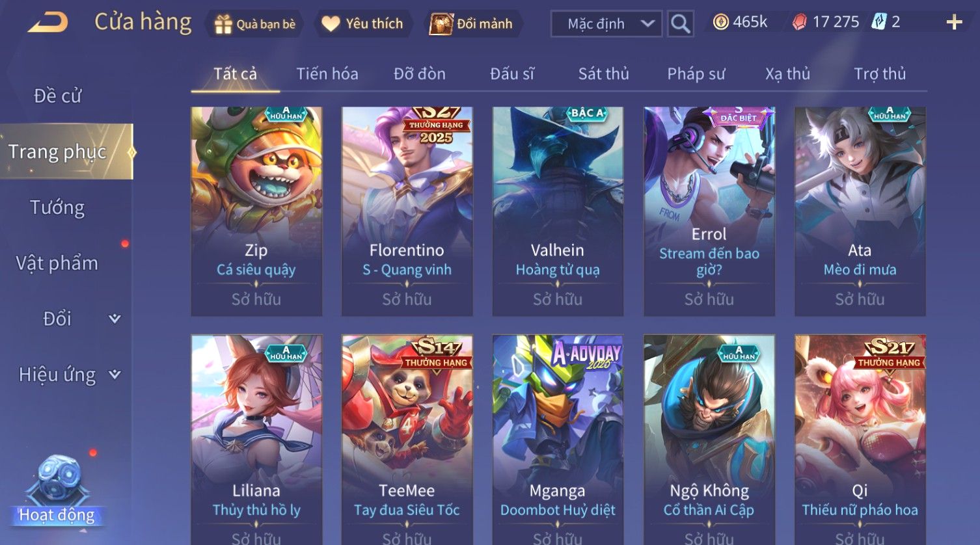Click the magnifier search icon
The width and height of the screenshot is (980, 545).
pos(681,24)
